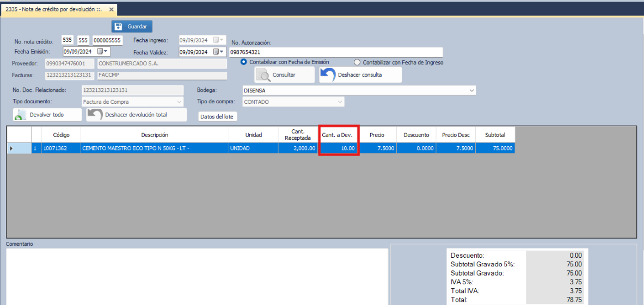
Task: Open the Fecha Validez date dropdown
Action: (219, 52)
